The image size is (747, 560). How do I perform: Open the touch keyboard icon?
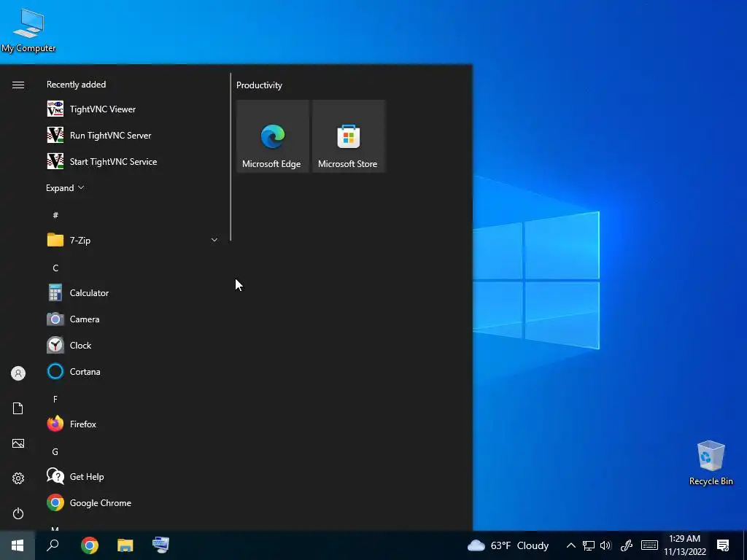point(649,545)
